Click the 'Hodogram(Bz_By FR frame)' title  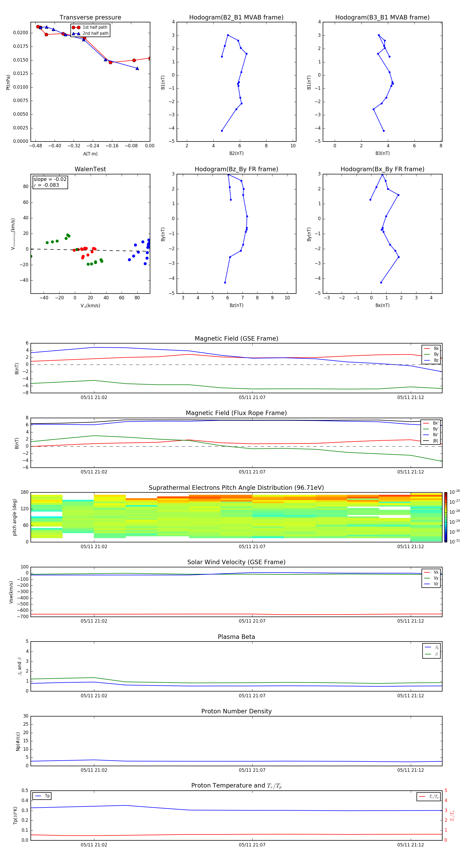click(x=236, y=169)
